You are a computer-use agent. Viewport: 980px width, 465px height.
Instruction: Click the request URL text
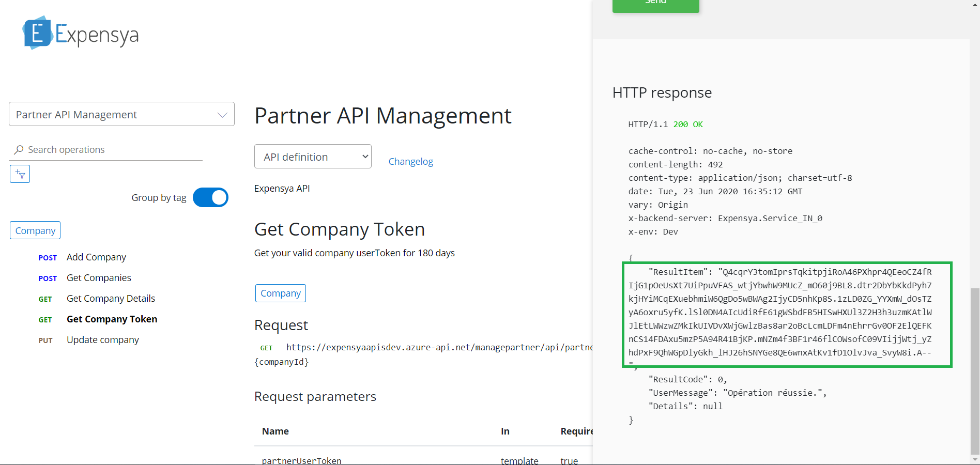click(439, 347)
